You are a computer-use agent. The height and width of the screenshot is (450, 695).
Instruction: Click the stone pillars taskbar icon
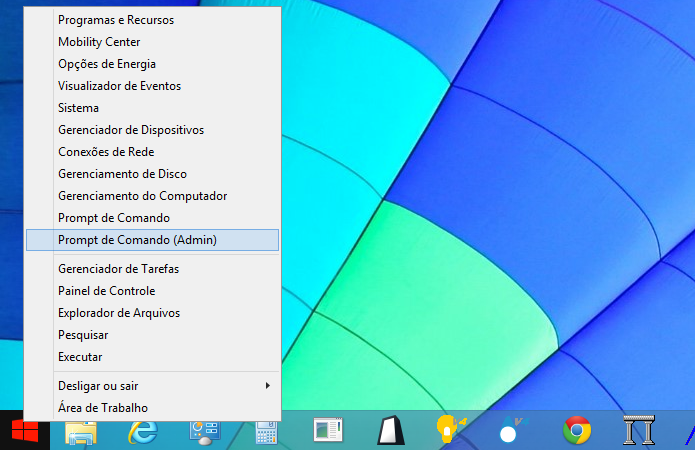tap(639, 430)
